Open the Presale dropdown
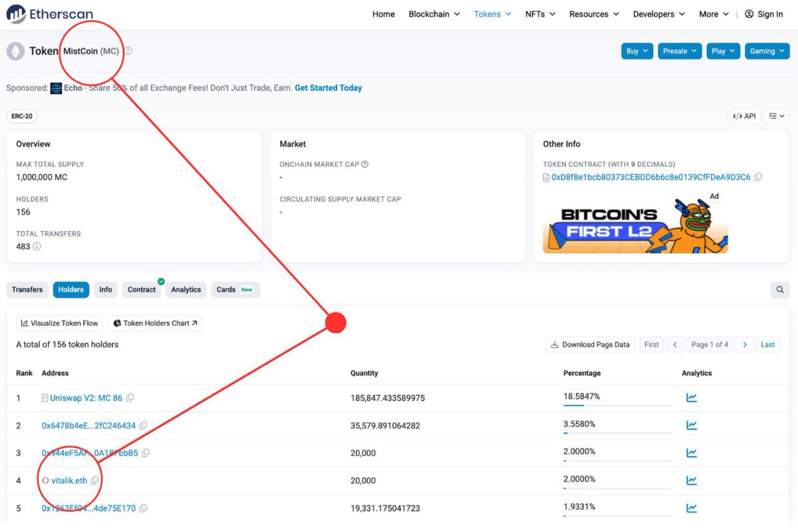This screenshot has height=532, width=798. tap(680, 51)
